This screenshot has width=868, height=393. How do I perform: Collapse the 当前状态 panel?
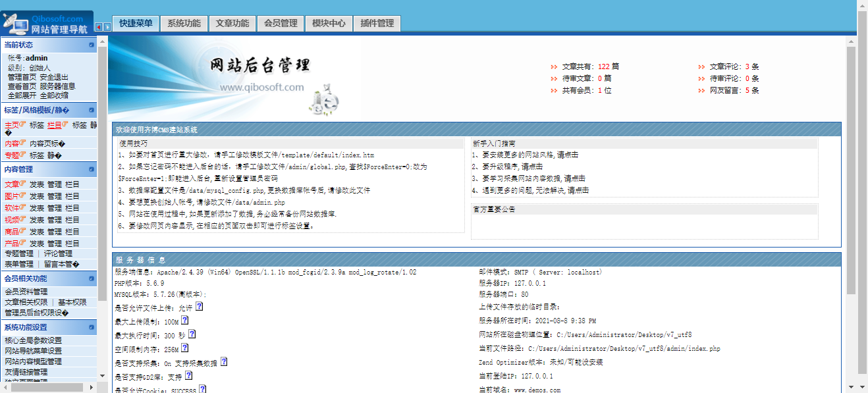pos(92,45)
